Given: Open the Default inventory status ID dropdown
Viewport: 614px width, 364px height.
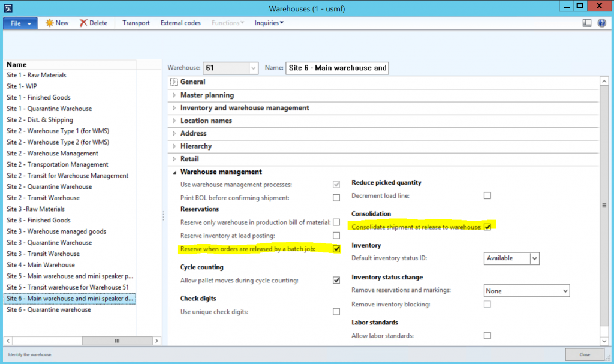Looking at the screenshot, I should [x=534, y=258].
